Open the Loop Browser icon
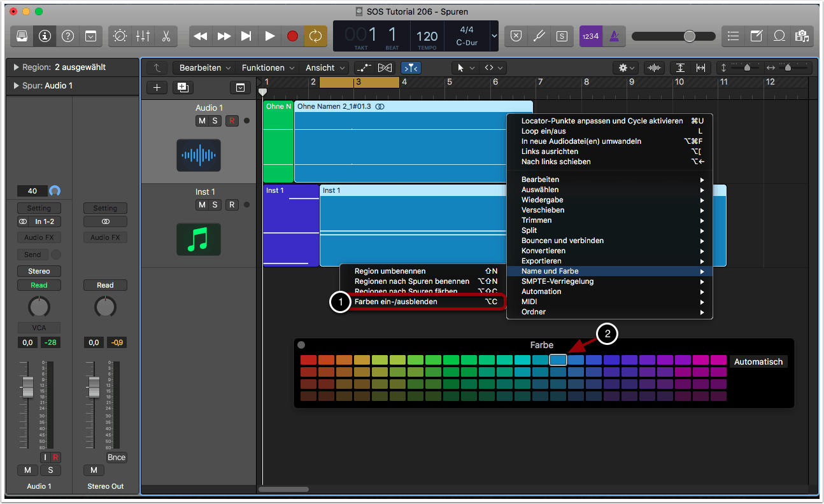The height and width of the screenshot is (504, 824). click(x=779, y=36)
